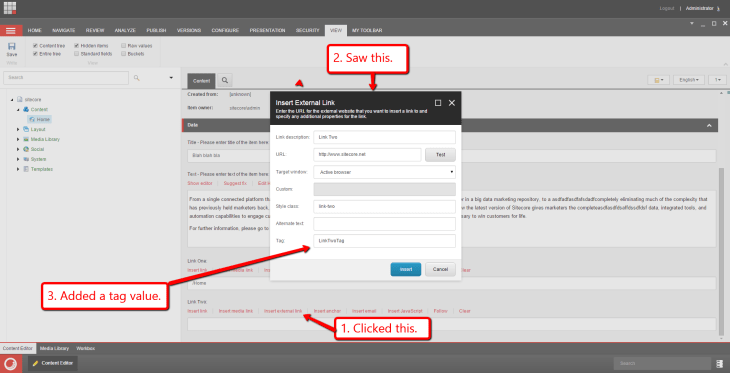Enable the Standard fields checkbox
This screenshot has width=730, height=373.
[77, 54]
